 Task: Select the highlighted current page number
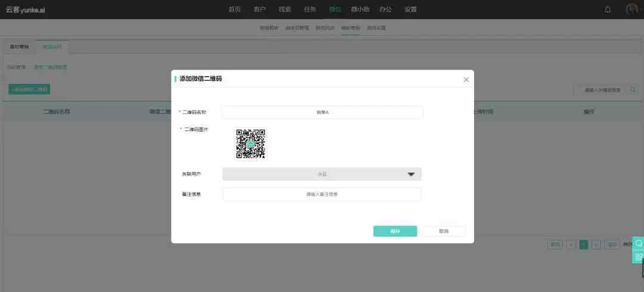click(x=584, y=245)
